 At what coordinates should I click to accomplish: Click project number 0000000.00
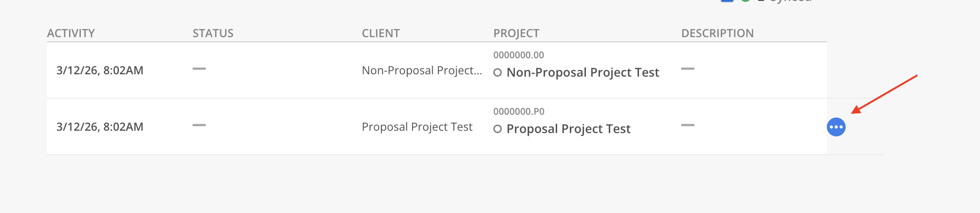point(518,55)
